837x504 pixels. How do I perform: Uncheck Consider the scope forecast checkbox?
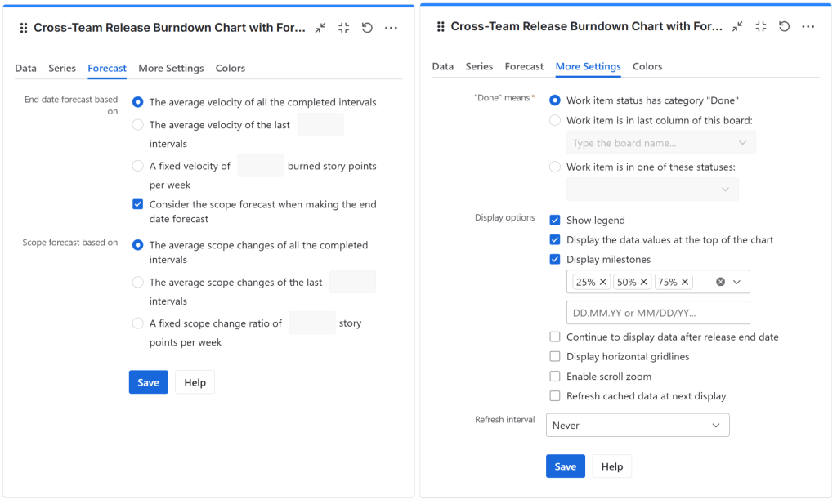coord(138,205)
